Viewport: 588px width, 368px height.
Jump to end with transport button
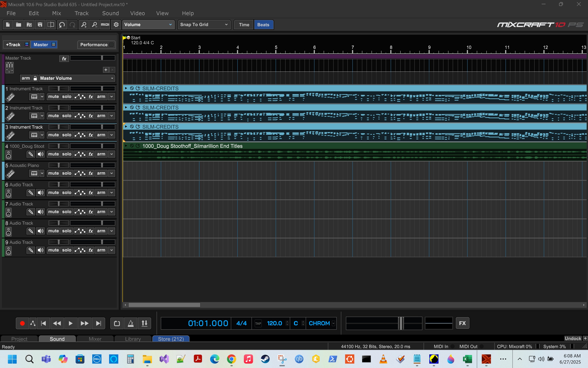click(x=98, y=323)
